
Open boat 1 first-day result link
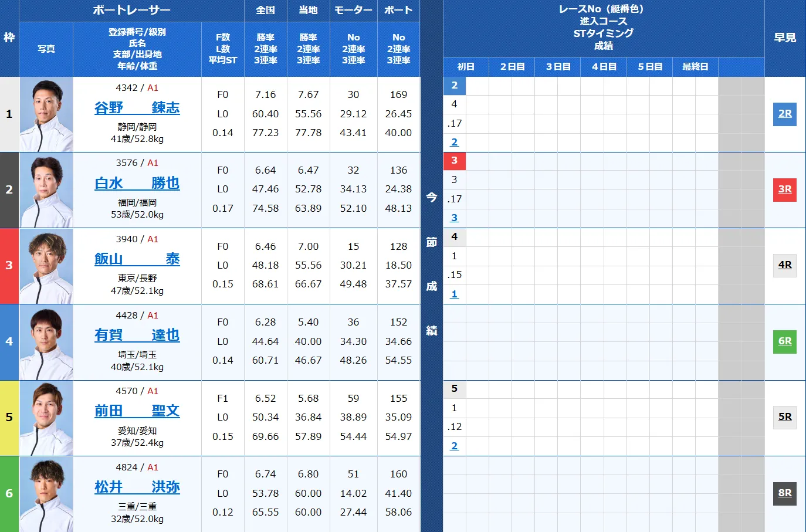click(454, 143)
